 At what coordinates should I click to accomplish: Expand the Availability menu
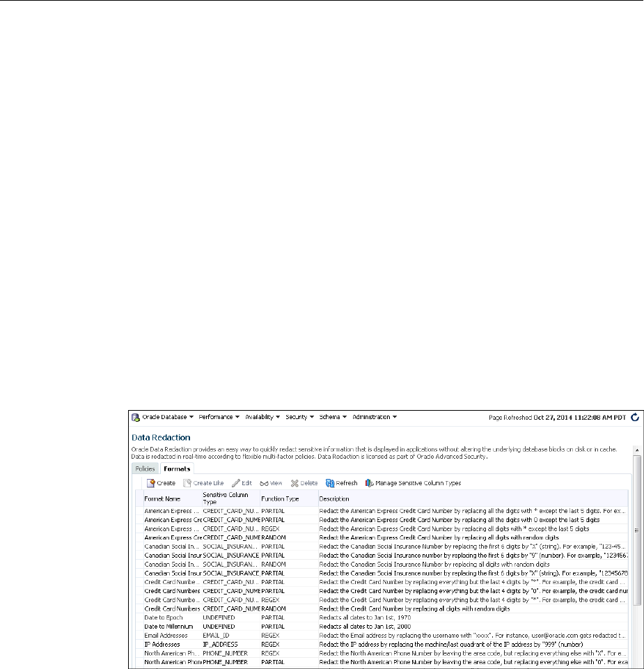pos(262,417)
